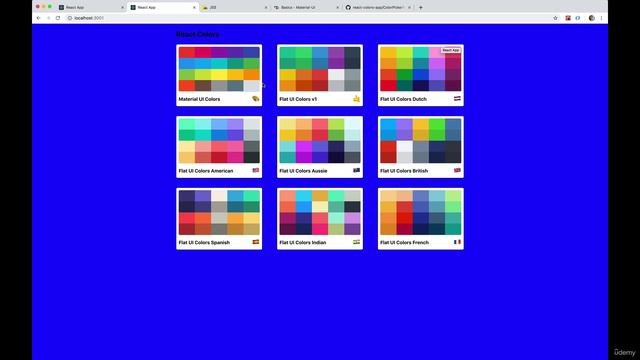The width and height of the screenshot is (640, 360).
Task: Click the white swatch in Flat UI Colors British
Action: (x=404, y=147)
